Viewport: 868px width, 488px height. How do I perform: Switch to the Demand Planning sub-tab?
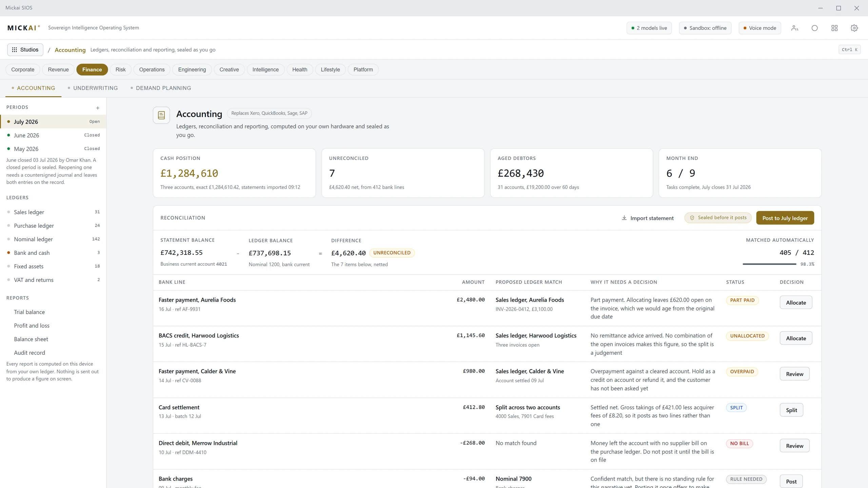coord(161,88)
